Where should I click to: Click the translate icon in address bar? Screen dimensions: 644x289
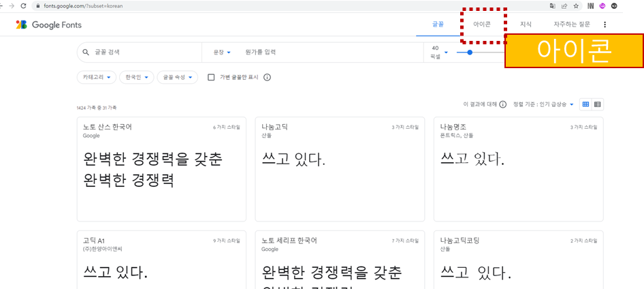[x=552, y=5]
